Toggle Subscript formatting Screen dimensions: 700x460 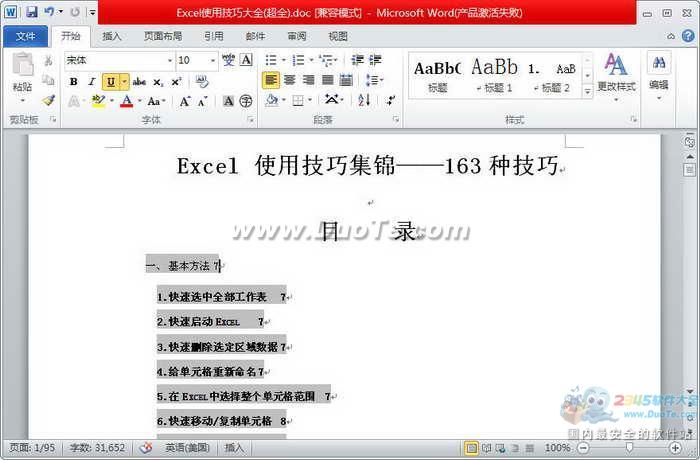(158, 82)
